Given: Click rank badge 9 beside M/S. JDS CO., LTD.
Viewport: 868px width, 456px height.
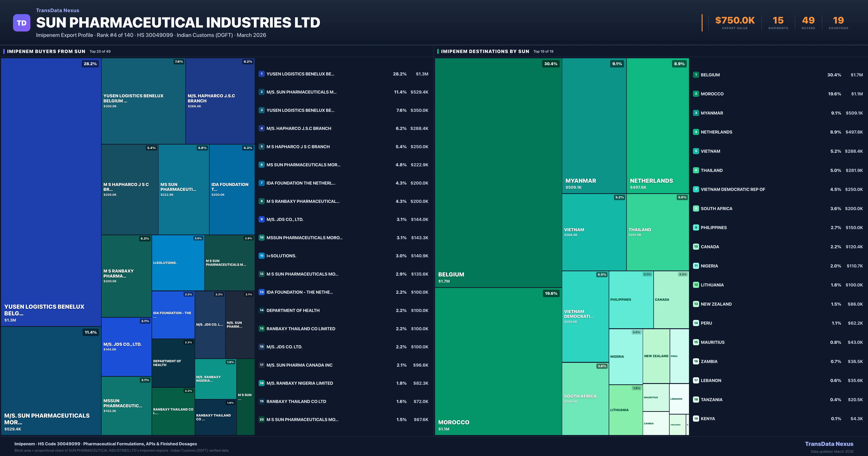Looking at the screenshot, I should pyautogui.click(x=261, y=219).
